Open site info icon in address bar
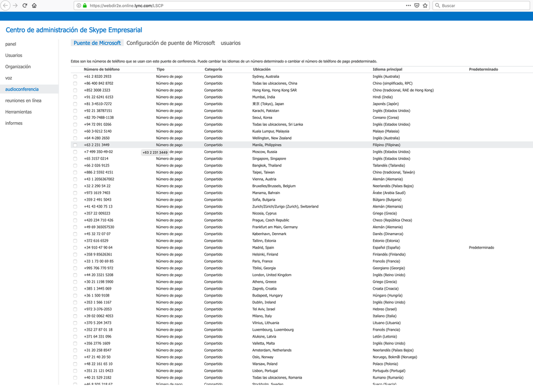533x392 pixels. 78,5
